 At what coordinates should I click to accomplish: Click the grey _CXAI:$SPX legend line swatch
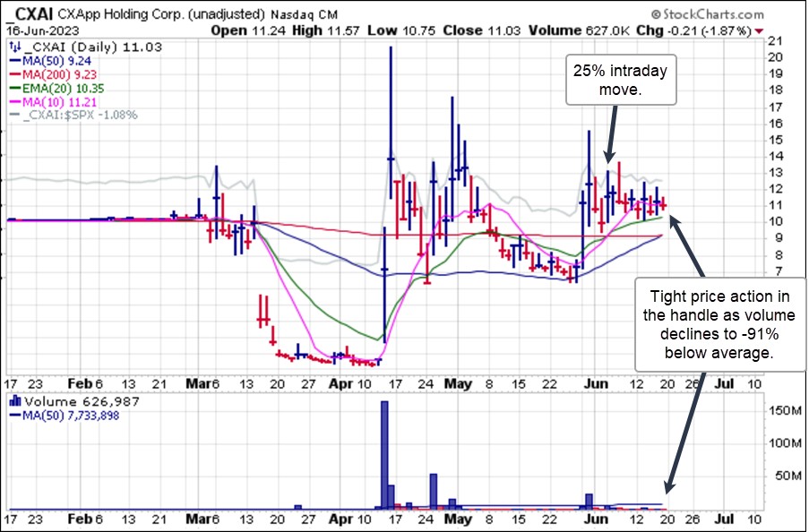[15, 115]
